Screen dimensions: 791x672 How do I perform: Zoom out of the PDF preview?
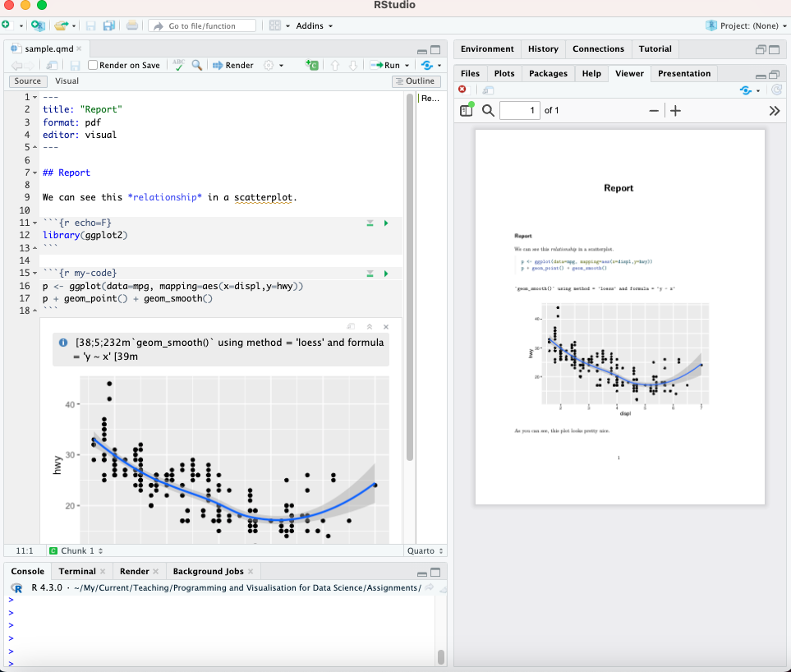654,110
